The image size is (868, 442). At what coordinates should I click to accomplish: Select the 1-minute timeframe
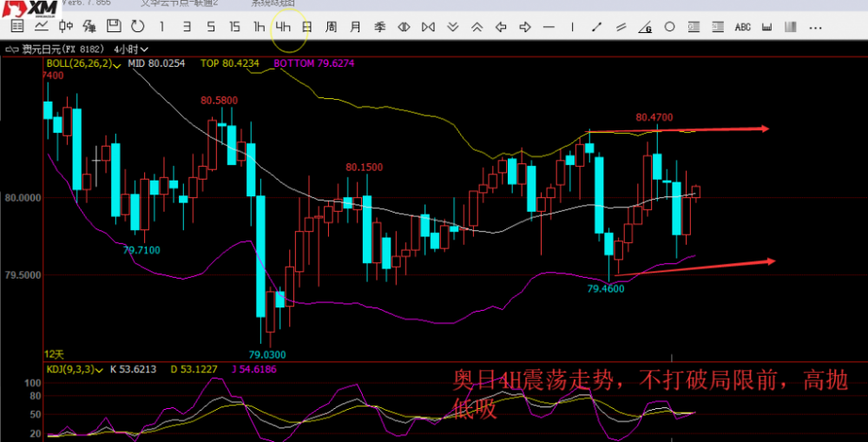161,27
